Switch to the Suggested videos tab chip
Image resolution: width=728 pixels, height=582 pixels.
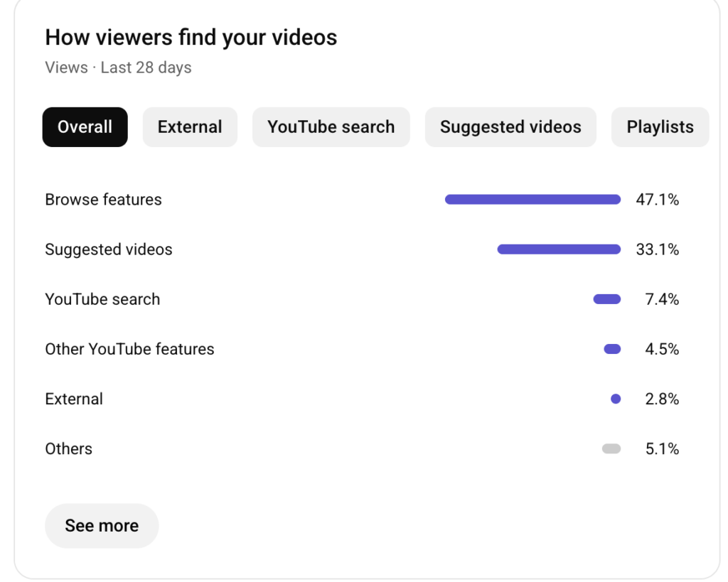pos(510,127)
